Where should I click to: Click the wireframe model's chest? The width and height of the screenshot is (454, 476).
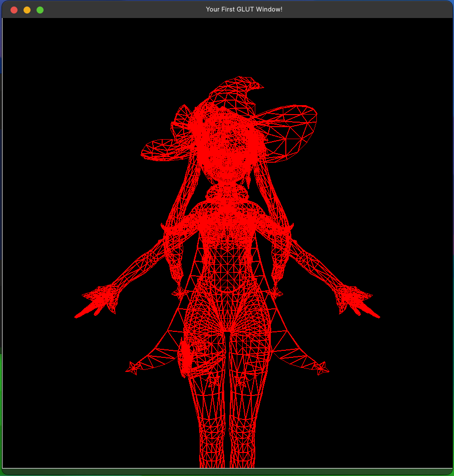click(x=228, y=220)
